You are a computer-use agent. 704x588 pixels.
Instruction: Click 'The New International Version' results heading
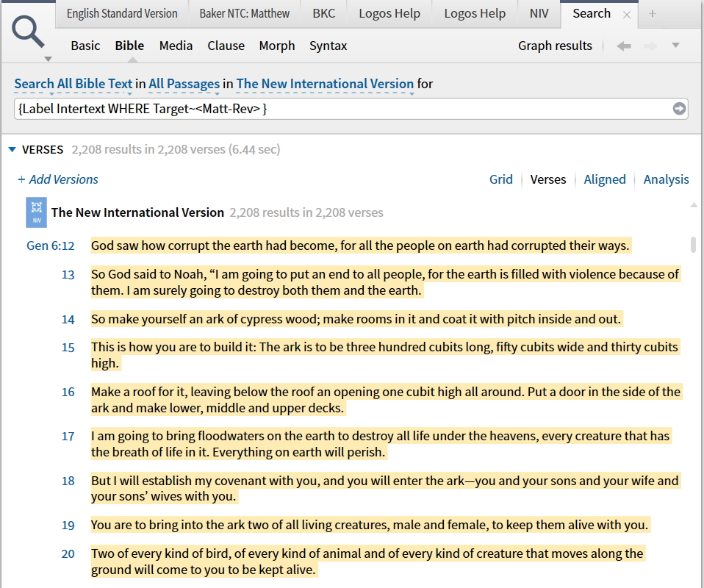137,212
